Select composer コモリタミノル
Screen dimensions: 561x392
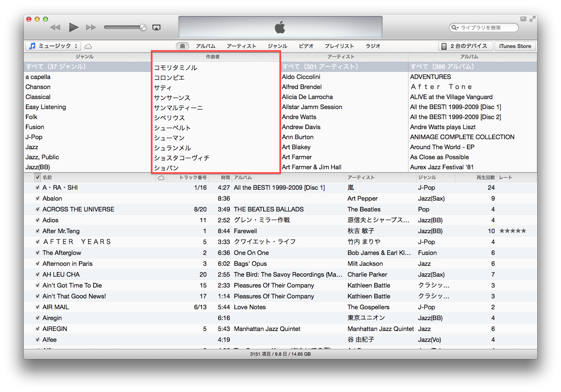(x=215, y=68)
